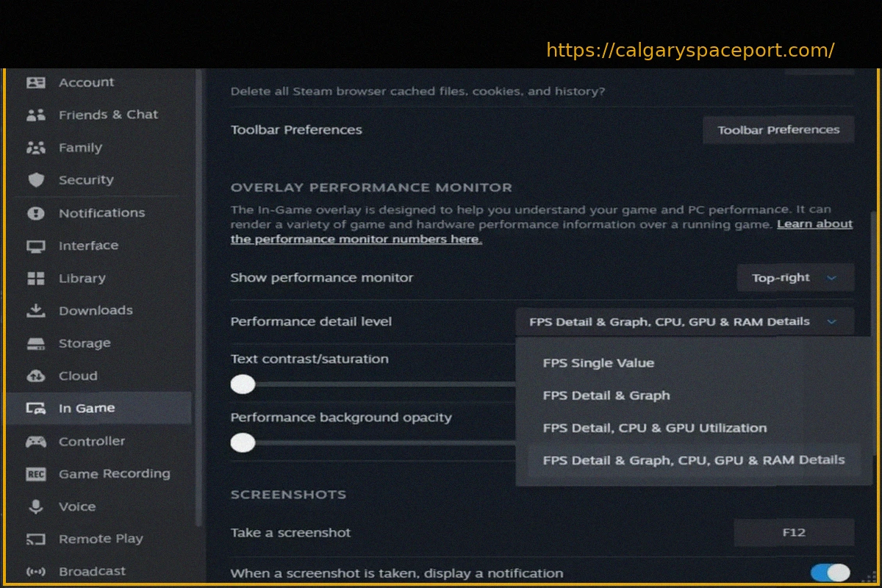This screenshot has width=882, height=588.
Task: Select FPS Detail & Graph option
Action: point(606,395)
